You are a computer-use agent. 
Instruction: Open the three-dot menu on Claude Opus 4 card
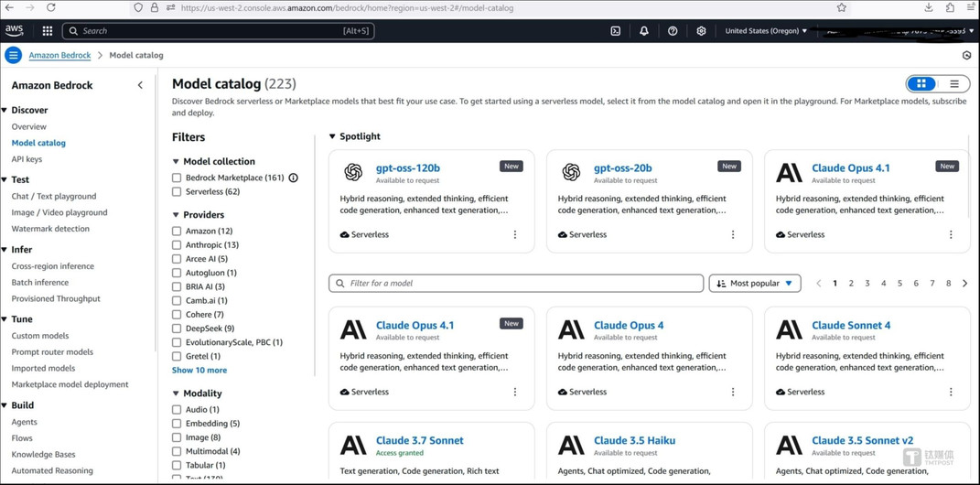(733, 392)
